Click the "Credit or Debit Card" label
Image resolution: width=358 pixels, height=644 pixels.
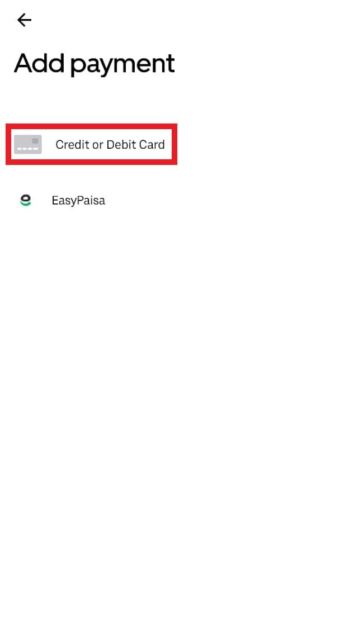click(110, 145)
